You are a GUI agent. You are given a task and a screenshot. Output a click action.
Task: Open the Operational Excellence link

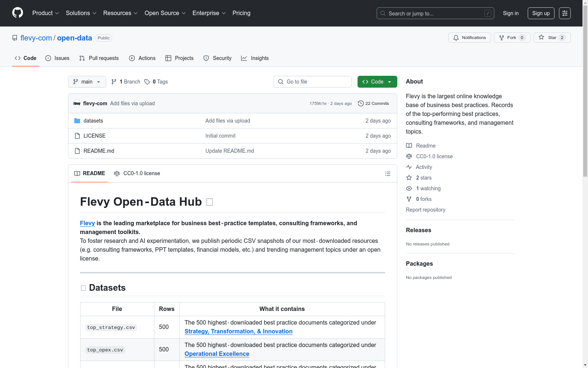(x=217, y=354)
